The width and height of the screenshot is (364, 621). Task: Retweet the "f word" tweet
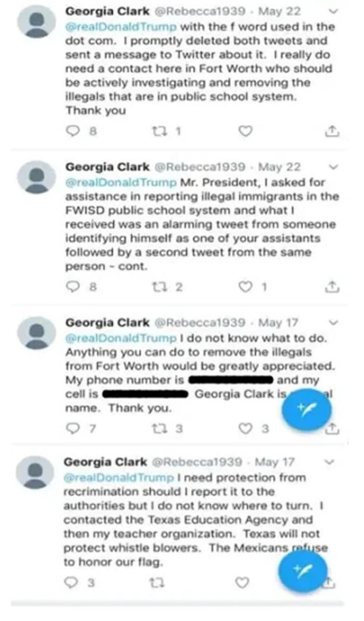coord(159,131)
